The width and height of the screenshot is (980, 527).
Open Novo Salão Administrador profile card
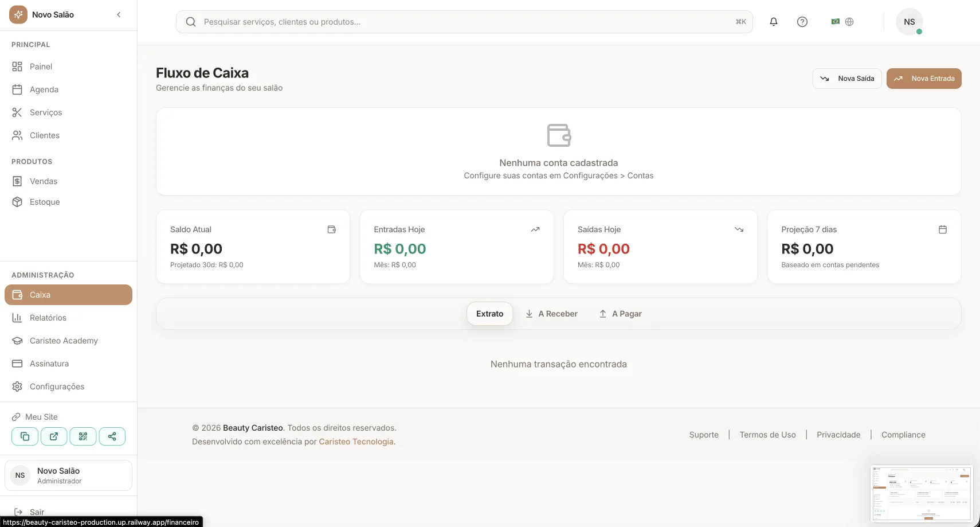tap(68, 475)
